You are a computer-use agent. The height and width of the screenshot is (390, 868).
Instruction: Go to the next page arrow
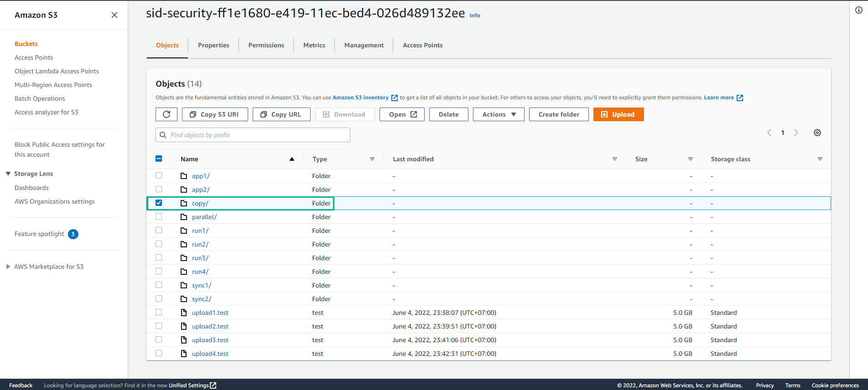pos(796,133)
